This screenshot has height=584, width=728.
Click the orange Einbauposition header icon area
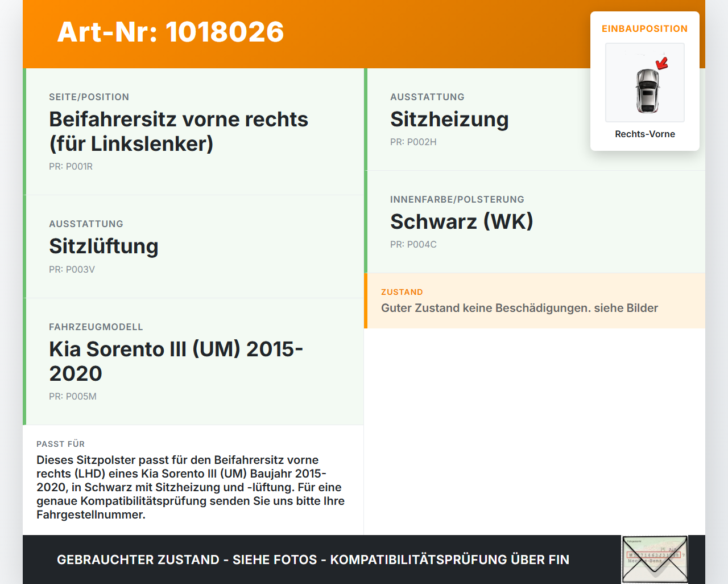click(x=644, y=28)
